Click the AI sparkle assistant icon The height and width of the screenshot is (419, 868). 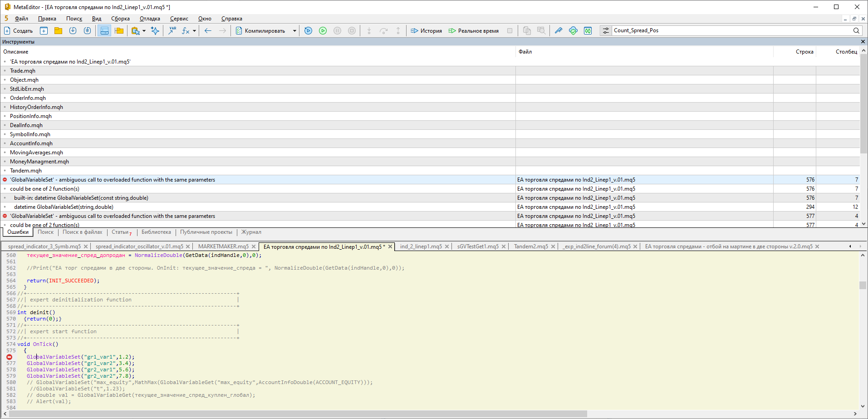(155, 31)
